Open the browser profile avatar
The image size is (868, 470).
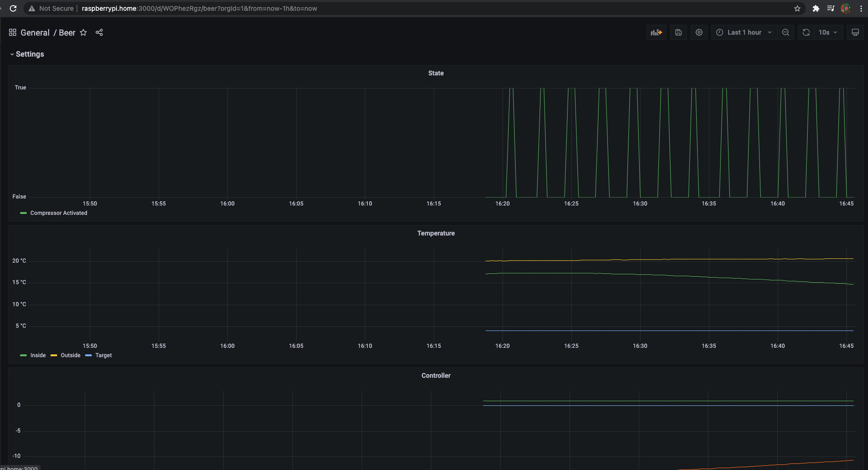click(846, 8)
